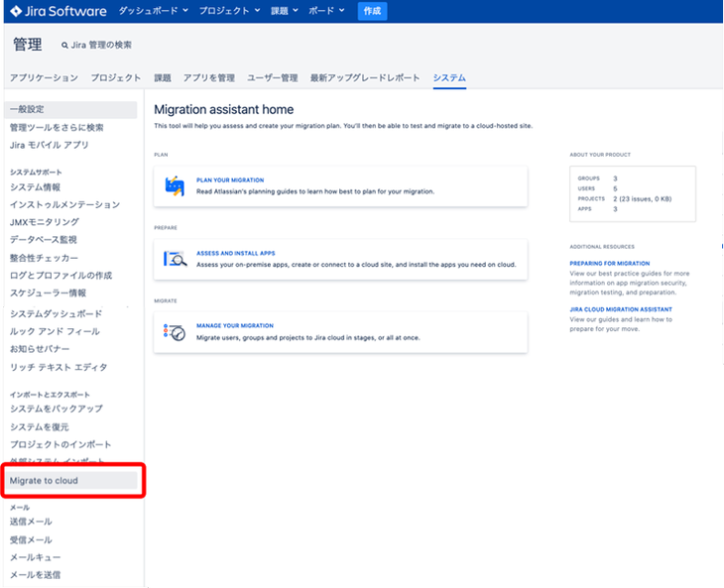724x588 pixels.
Task: Open リッチ テキスト エディタ settings
Action: click(x=59, y=368)
